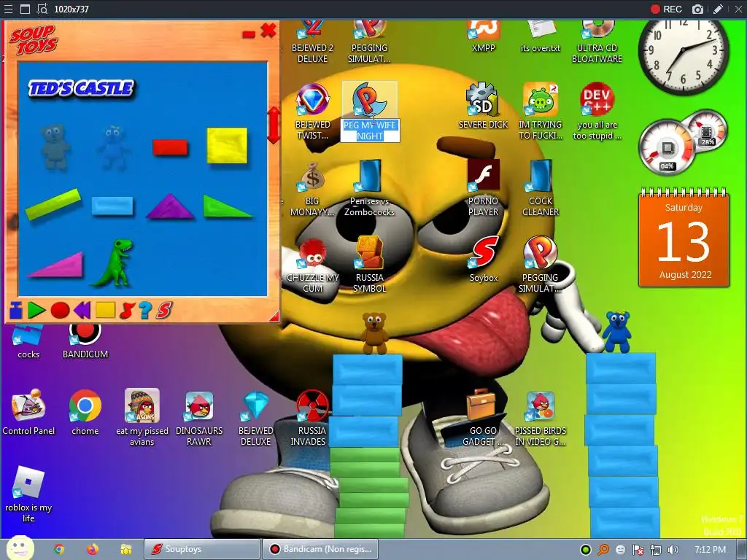Switch to the Bandicam taskbar button
Screen dimensions: 747x560
[320, 550]
